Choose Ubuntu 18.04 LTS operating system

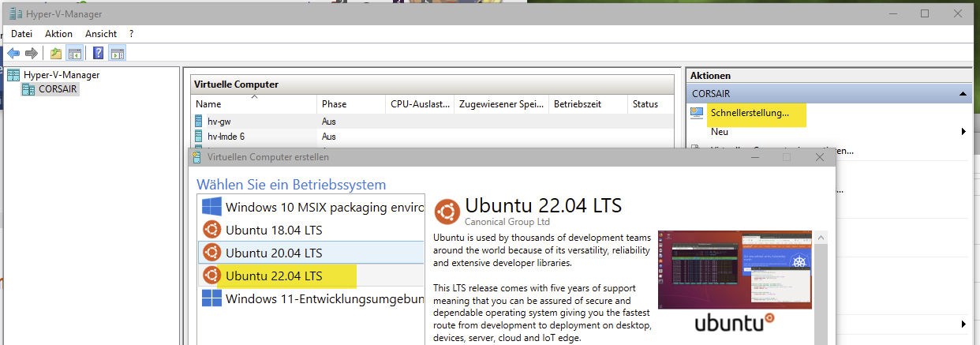(x=311, y=230)
